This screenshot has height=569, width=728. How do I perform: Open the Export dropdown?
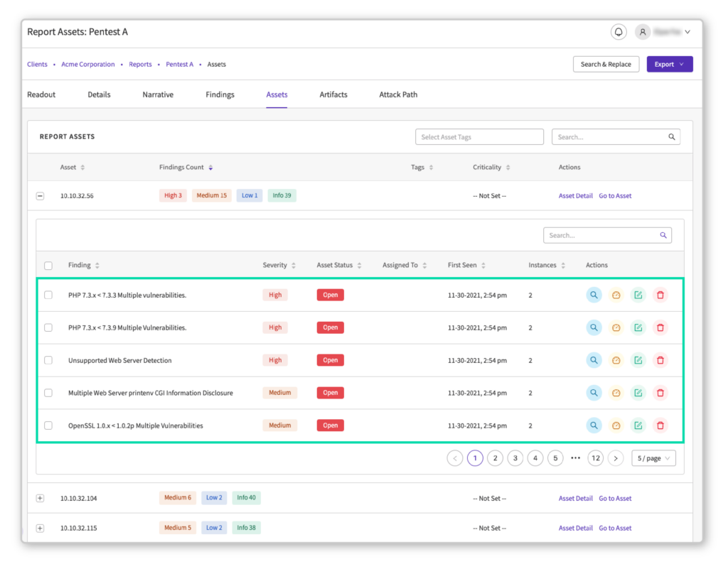coord(670,64)
